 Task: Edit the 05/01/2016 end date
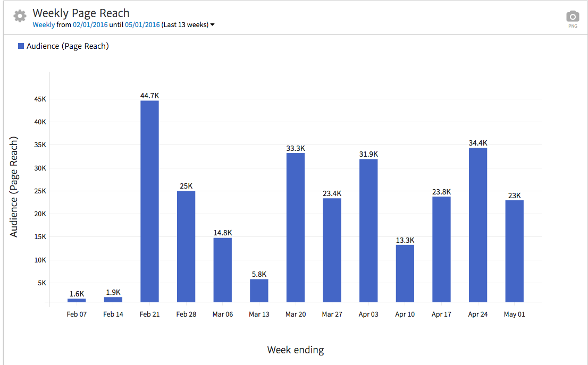point(142,25)
